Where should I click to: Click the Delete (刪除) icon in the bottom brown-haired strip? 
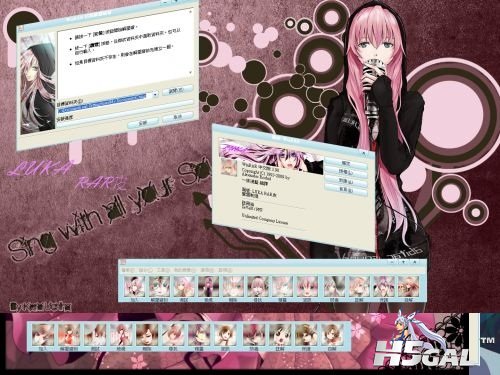[147, 335]
